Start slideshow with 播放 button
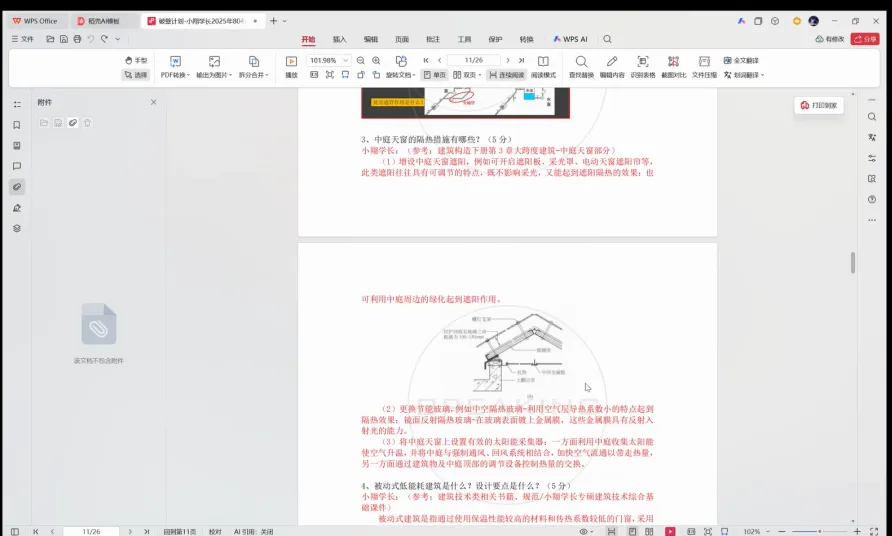 pyautogui.click(x=291, y=67)
